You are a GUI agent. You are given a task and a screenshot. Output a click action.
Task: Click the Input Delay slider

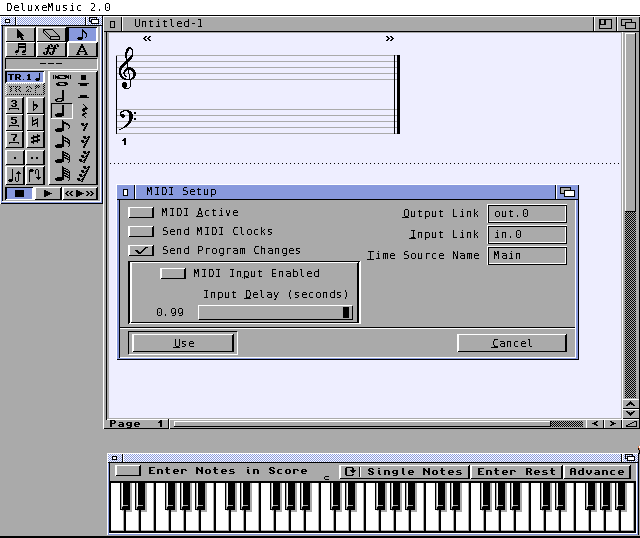(x=276, y=313)
